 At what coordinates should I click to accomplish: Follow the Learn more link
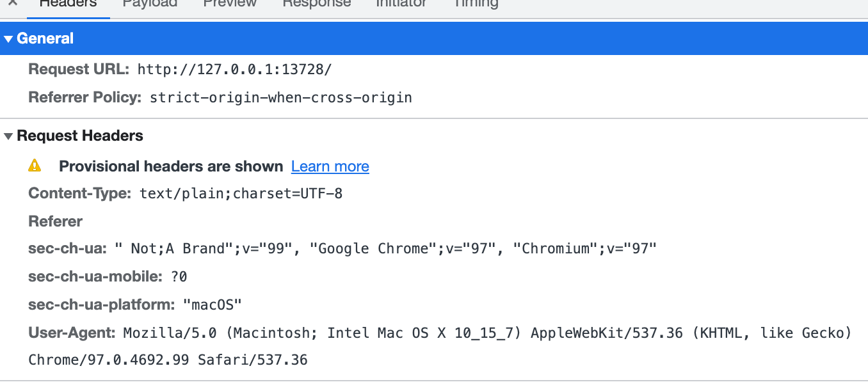pyautogui.click(x=330, y=166)
